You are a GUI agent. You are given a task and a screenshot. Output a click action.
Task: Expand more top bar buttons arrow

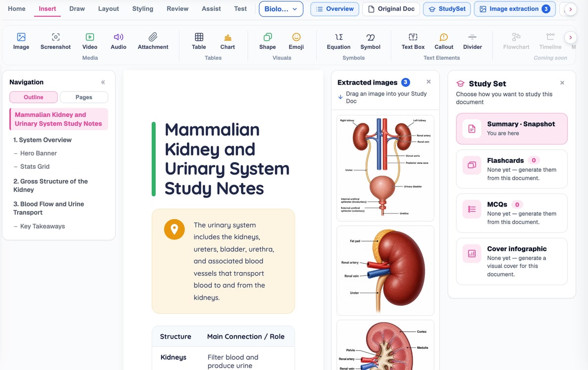click(x=570, y=9)
